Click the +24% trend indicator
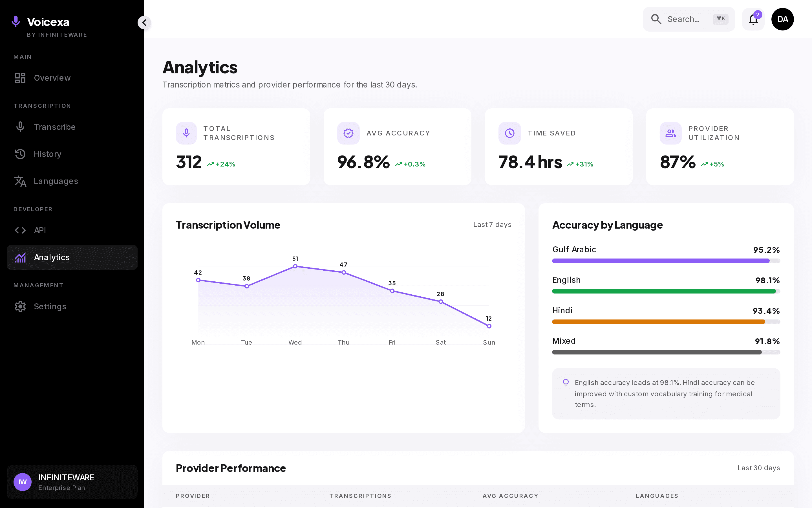 click(221, 164)
